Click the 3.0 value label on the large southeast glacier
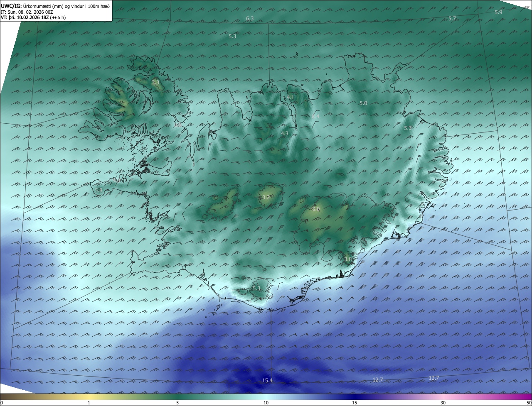 [316, 209]
